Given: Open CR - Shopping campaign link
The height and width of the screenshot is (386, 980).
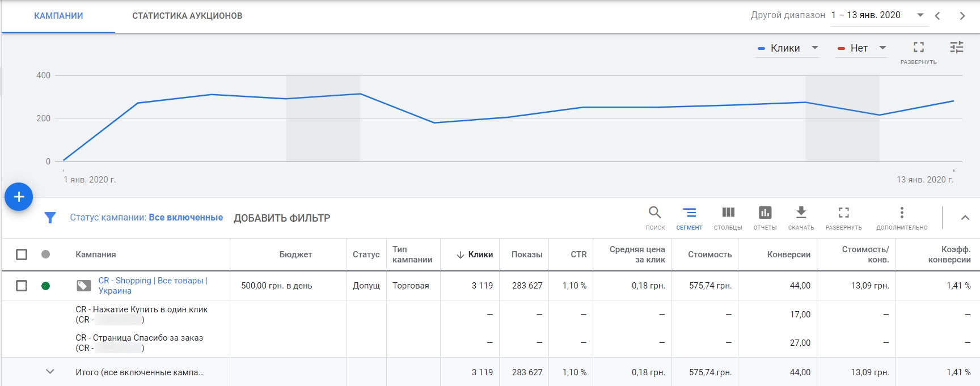Looking at the screenshot, I should [153, 286].
